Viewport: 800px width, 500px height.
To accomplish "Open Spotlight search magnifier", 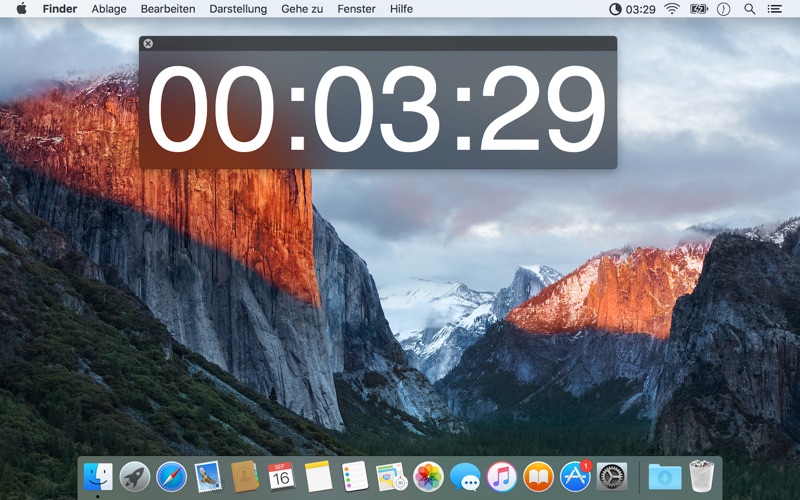I will [749, 9].
